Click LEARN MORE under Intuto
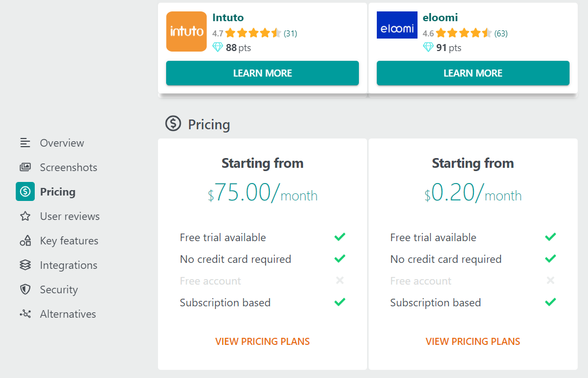 [x=262, y=73]
